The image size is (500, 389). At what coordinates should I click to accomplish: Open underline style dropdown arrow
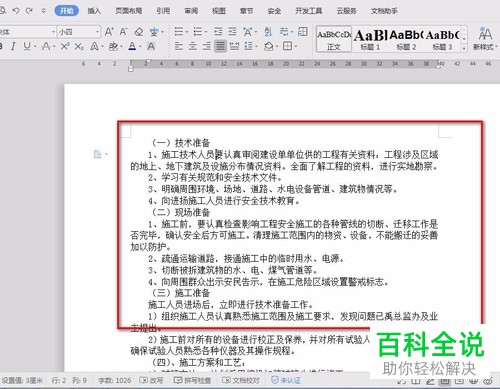pyautogui.click(x=35, y=46)
